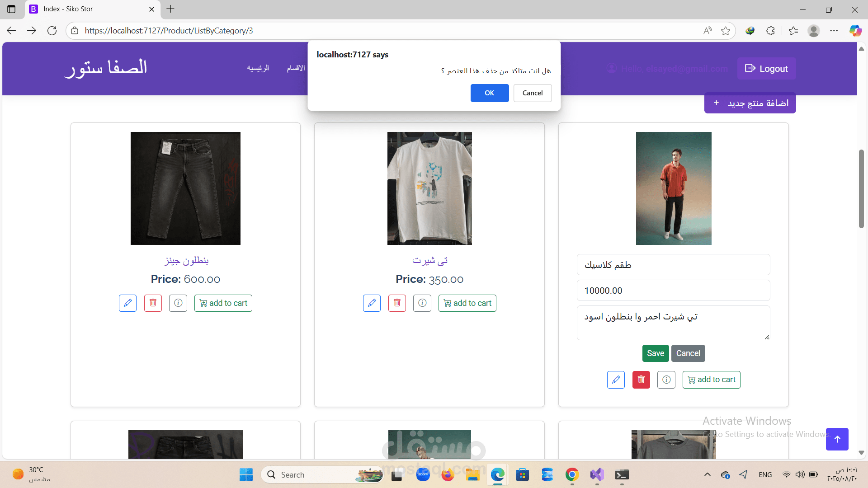This screenshot has height=488, width=868.
Task: Open details info icon for بنطلون جينز
Action: 178,303
